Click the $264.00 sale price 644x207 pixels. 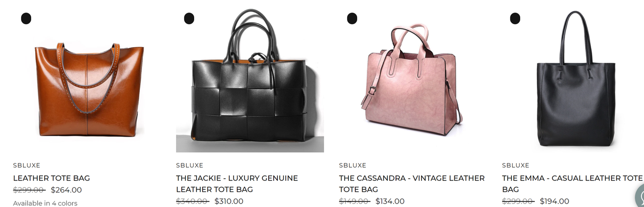point(66,190)
